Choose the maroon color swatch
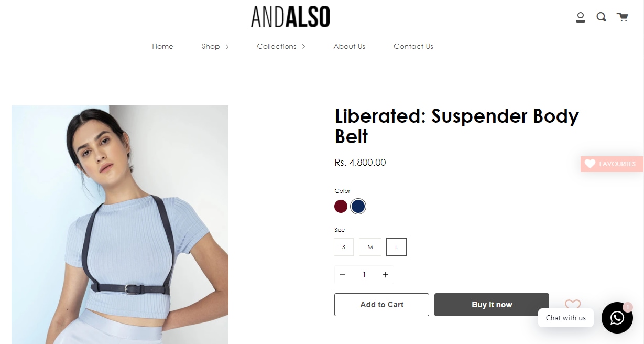644x344 pixels. 341,207
